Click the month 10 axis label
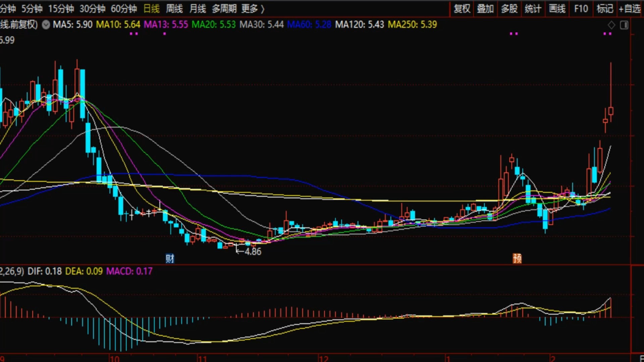Screen dimensions: 644x362 click(x=114, y=359)
